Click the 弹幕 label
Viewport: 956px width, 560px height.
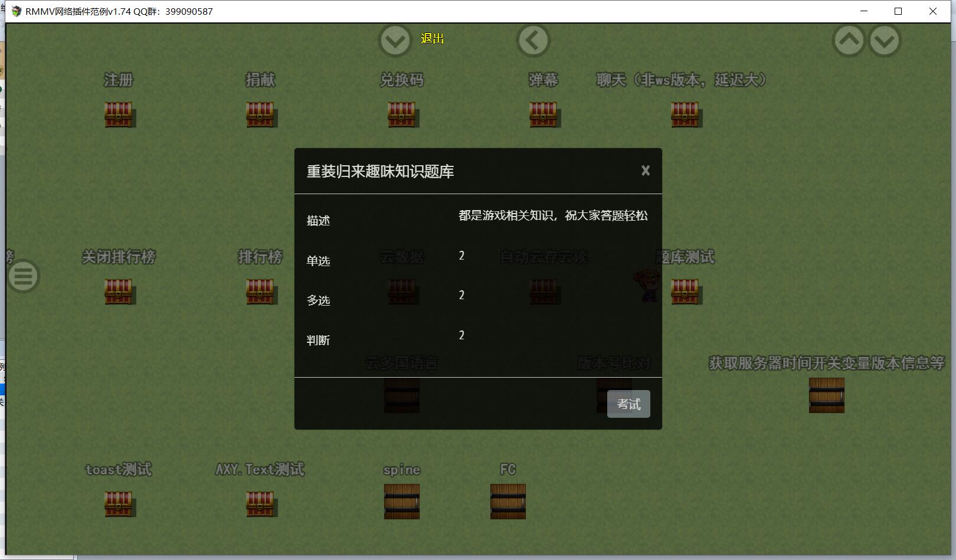pyautogui.click(x=544, y=80)
